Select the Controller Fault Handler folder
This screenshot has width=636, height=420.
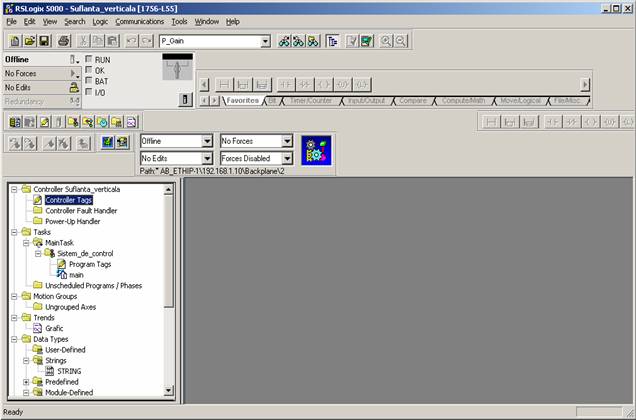click(81, 211)
